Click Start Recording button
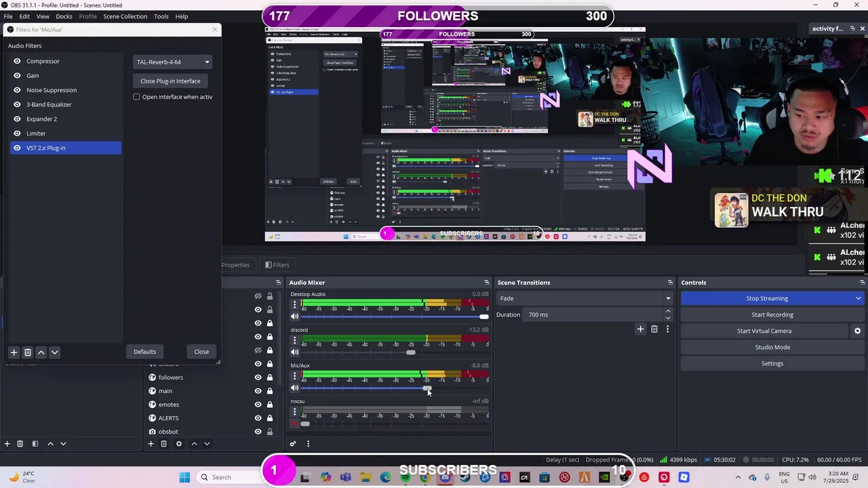 tap(772, 314)
